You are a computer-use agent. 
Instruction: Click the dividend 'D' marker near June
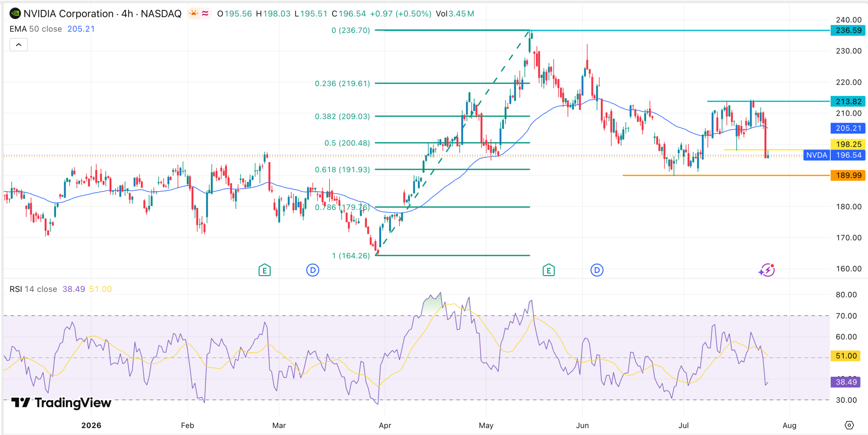[x=597, y=270]
